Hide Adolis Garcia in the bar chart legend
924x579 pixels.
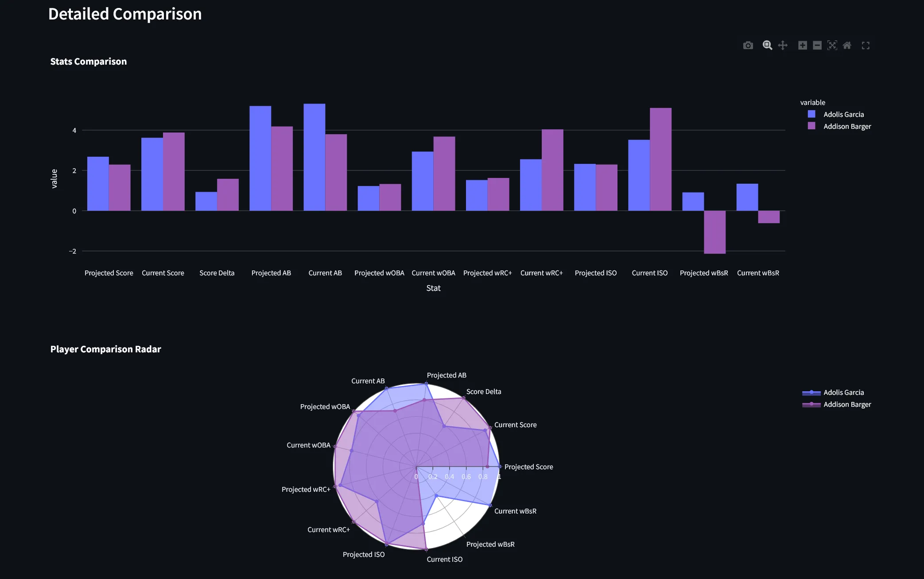(843, 114)
